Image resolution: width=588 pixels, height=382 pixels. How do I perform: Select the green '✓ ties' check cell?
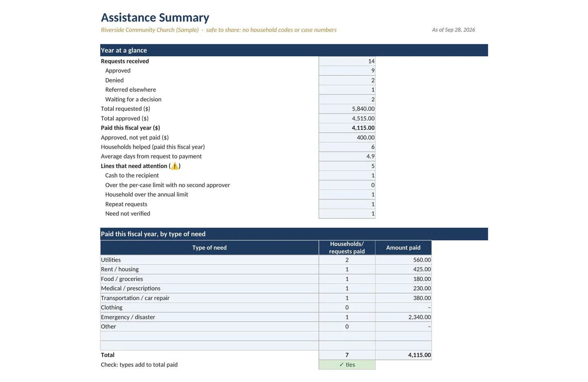tap(347, 365)
